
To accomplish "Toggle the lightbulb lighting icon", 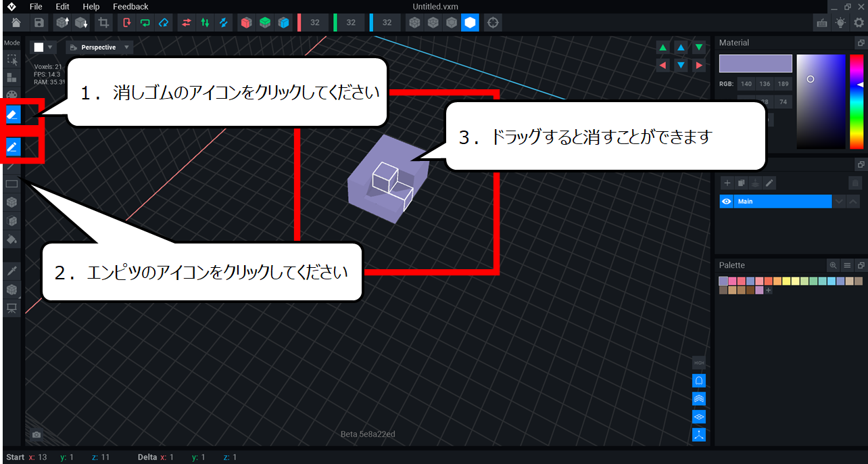I will [x=840, y=22].
